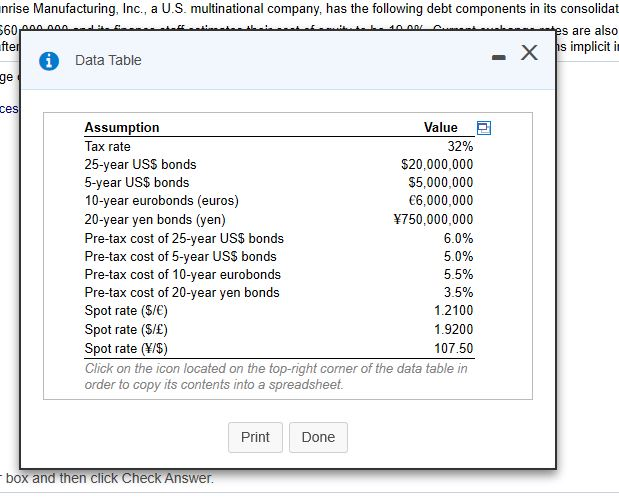Minimize the Data Table dialog

pyautogui.click(x=499, y=58)
